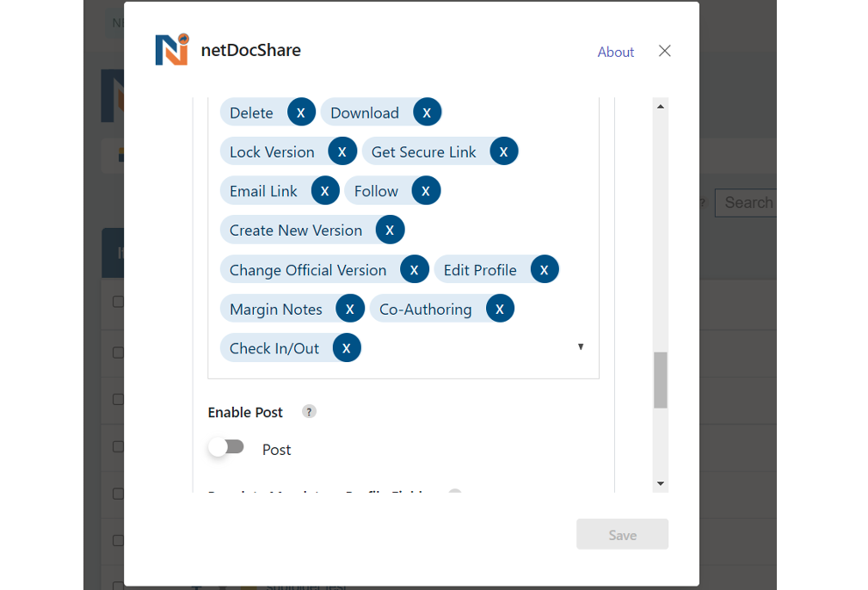The width and height of the screenshot is (868, 590).
Task: Click the Follow tag label
Action: tap(376, 192)
